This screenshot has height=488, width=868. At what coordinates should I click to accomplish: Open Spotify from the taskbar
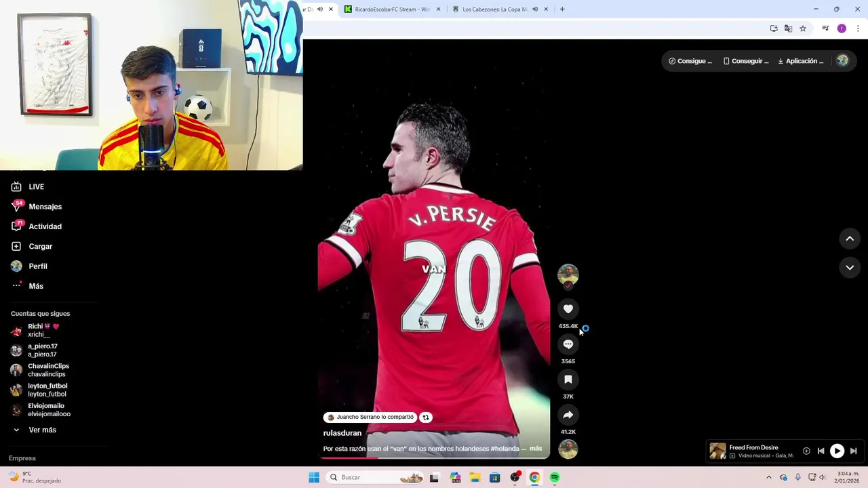point(555,477)
